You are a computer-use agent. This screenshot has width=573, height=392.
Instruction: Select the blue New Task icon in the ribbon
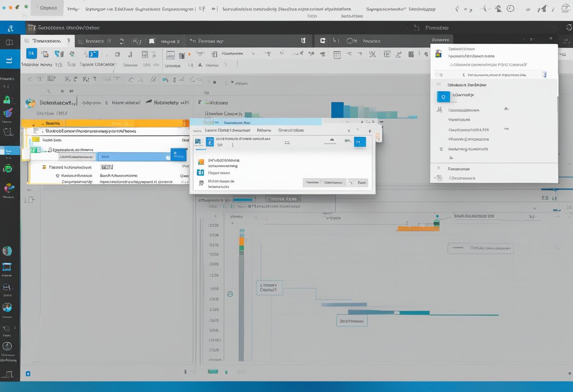click(31, 54)
